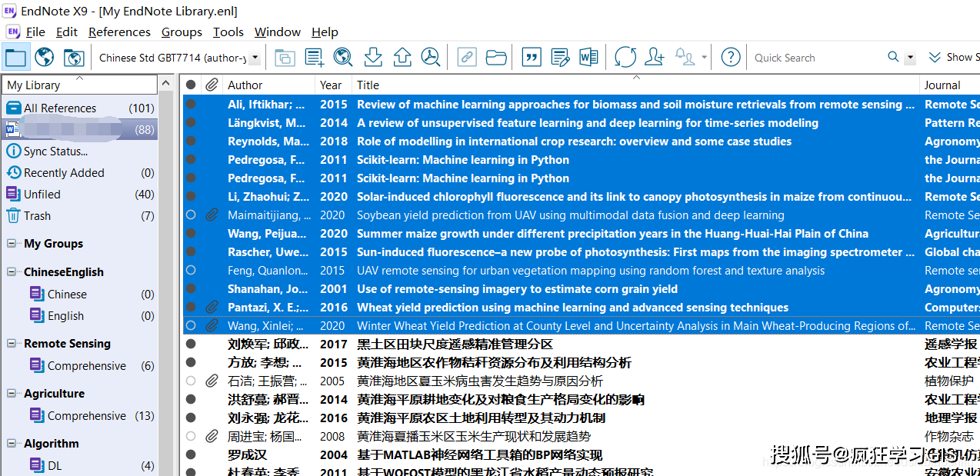980x476 pixels.
Task: Toggle read status for 周进宝 2008 reference
Action: [190, 436]
